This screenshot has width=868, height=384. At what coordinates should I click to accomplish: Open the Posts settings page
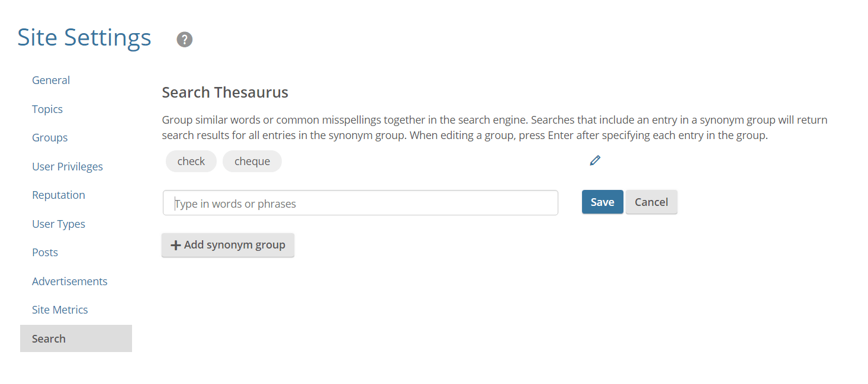point(44,252)
